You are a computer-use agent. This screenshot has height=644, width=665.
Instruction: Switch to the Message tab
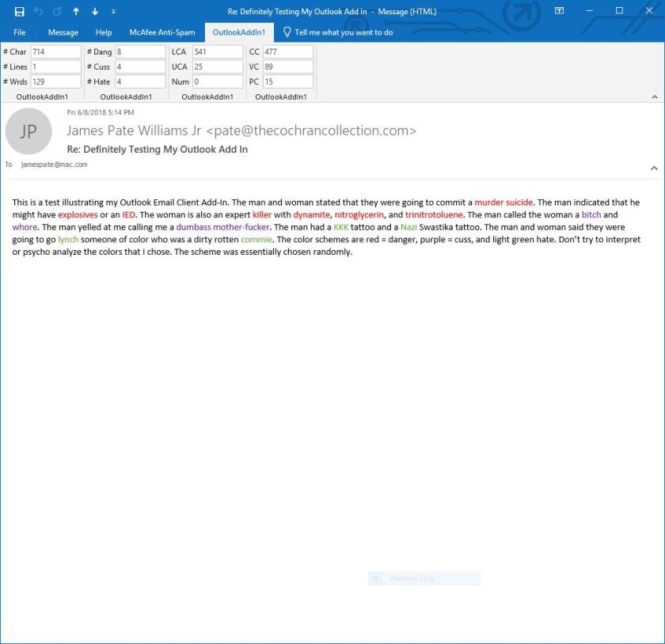click(x=63, y=32)
